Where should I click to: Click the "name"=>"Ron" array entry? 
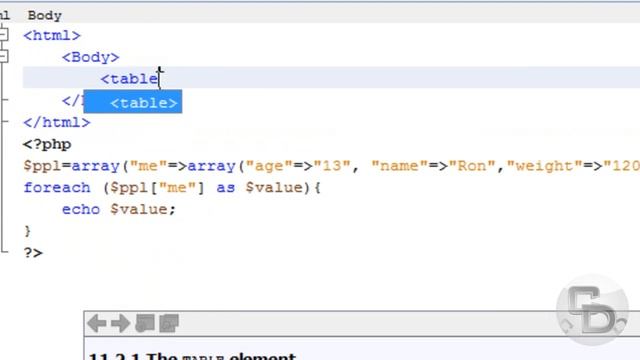[433, 166]
